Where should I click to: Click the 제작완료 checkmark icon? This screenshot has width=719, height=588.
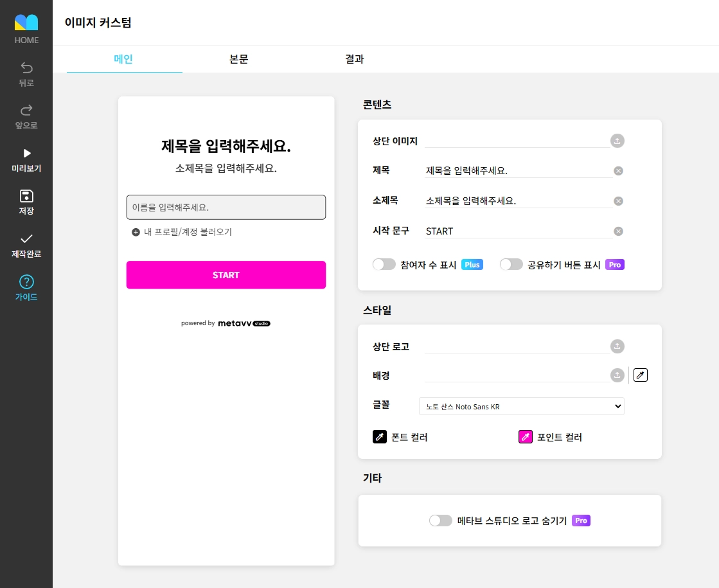click(x=26, y=238)
